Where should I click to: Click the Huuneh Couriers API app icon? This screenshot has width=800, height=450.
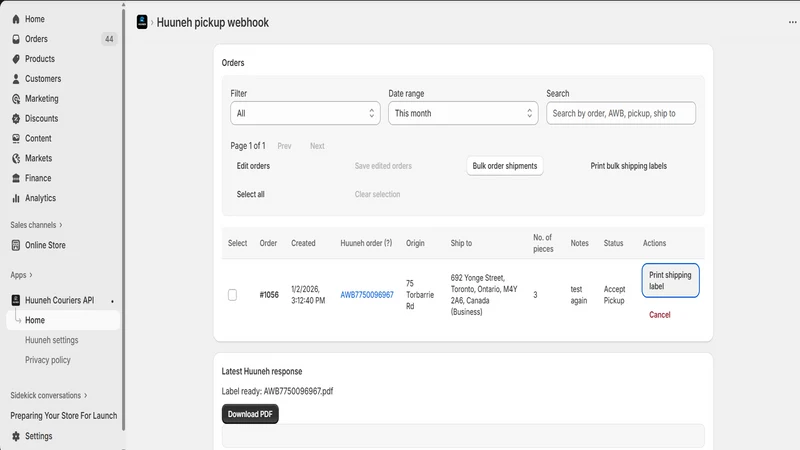[x=16, y=300]
